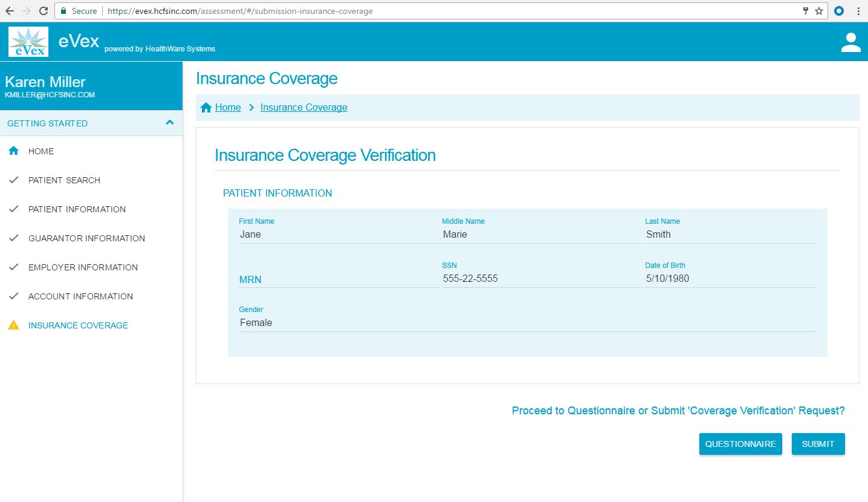Go to Employer Information step

[x=83, y=267]
